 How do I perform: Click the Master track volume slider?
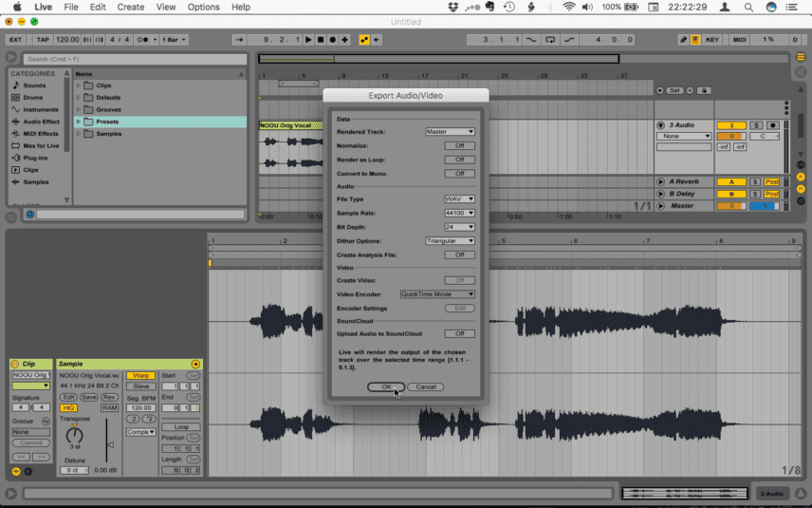(x=731, y=206)
